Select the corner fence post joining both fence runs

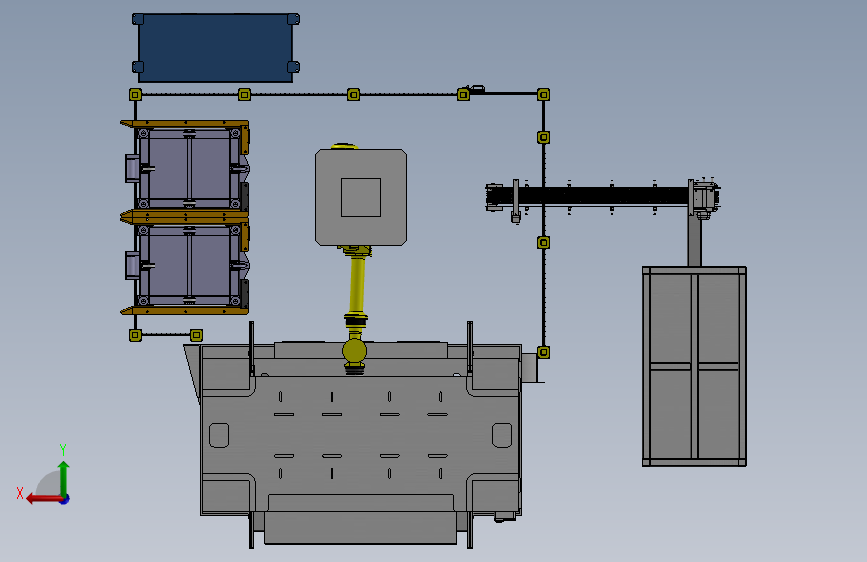[x=544, y=95]
